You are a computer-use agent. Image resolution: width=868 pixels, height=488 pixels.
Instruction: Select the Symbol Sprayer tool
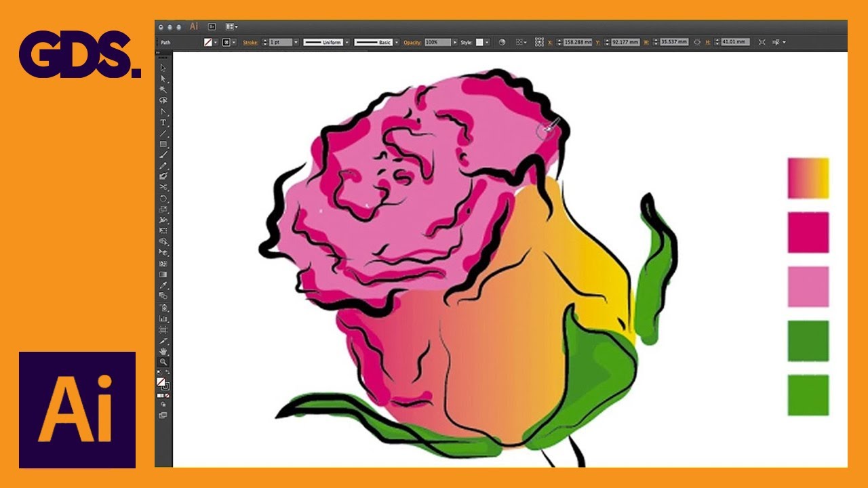tap(163, 308)
